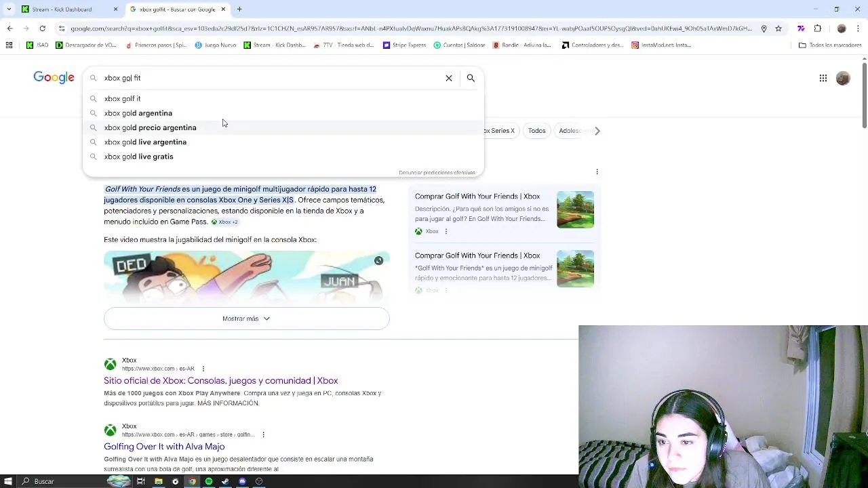Image resolution: width=868 pixels, height=488 pixels.
Task: Select suggestion 'xbox gold live argentina'
Action: pos(283,142)
